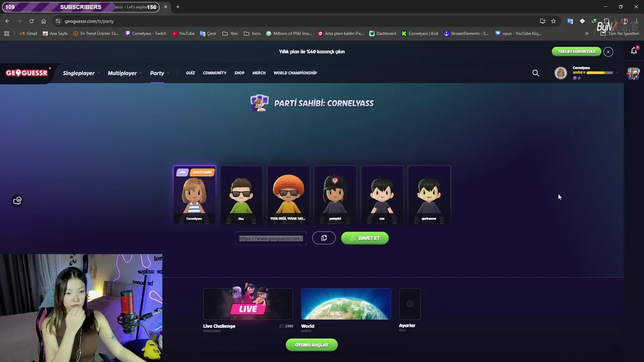Open the Shop page
644x362 pixels.
pyautogui.click(x=239, y=73)
